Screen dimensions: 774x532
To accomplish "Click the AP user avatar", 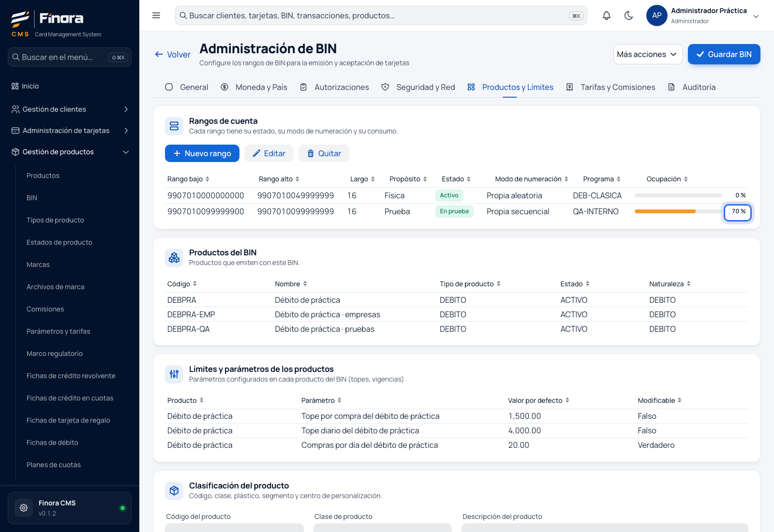I will click(x=657, y=15).
